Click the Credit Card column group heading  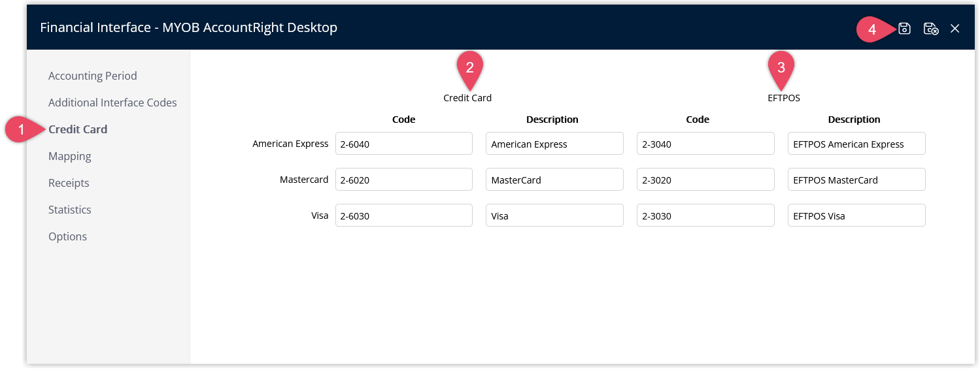(x=467, y=98)
